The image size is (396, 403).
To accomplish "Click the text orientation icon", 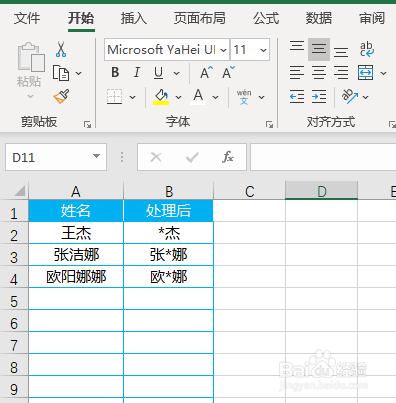I will [350, 97].
